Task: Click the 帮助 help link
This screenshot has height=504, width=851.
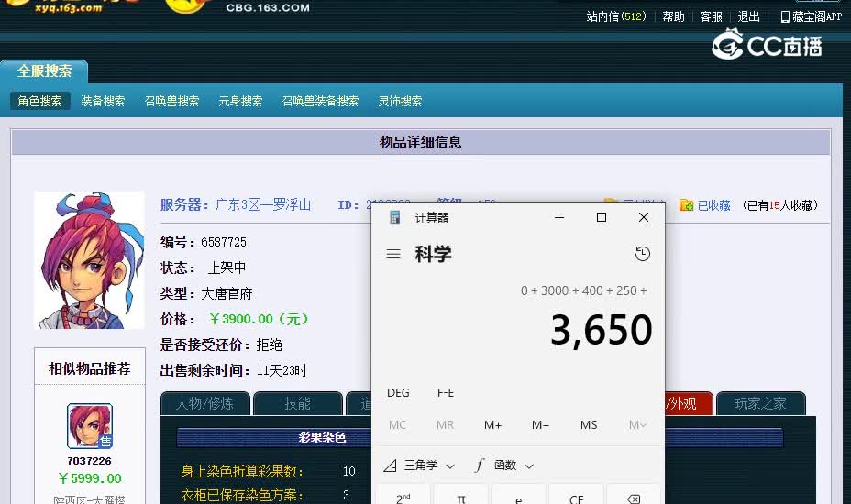Action: (673, 16)
